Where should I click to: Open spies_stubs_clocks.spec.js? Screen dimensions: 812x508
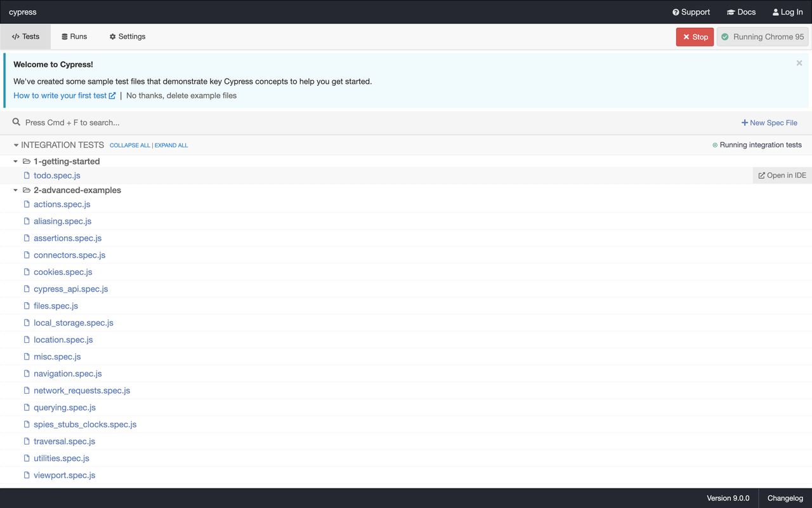click(85, 424)
